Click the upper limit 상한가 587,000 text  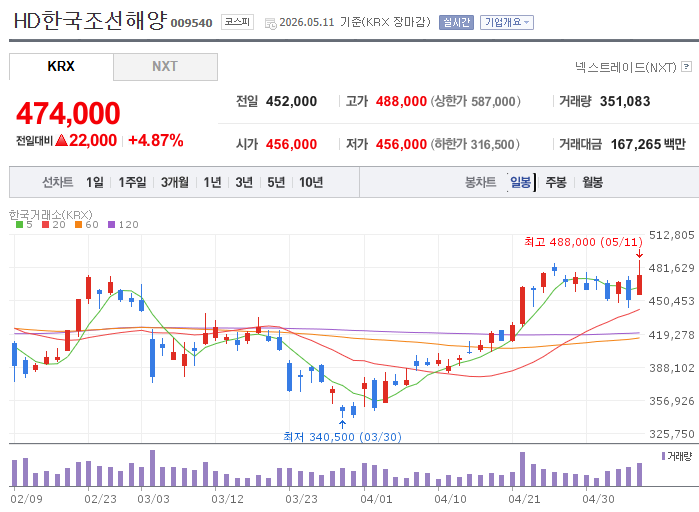coord(475,101)
